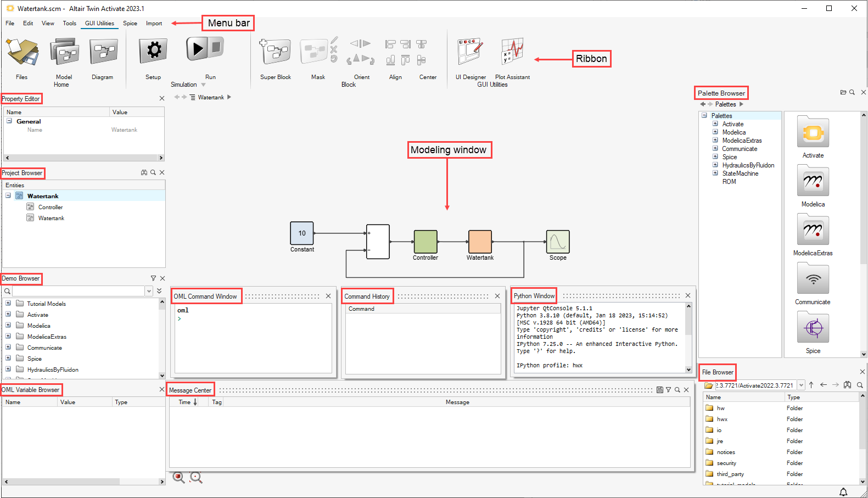
Task: Launch the UI Designer tool
Action: [470, 52]
